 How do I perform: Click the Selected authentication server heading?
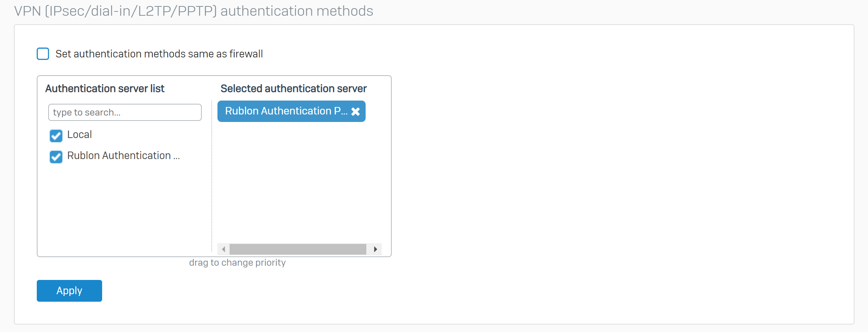pyautogui.click(x=293, y=88)
